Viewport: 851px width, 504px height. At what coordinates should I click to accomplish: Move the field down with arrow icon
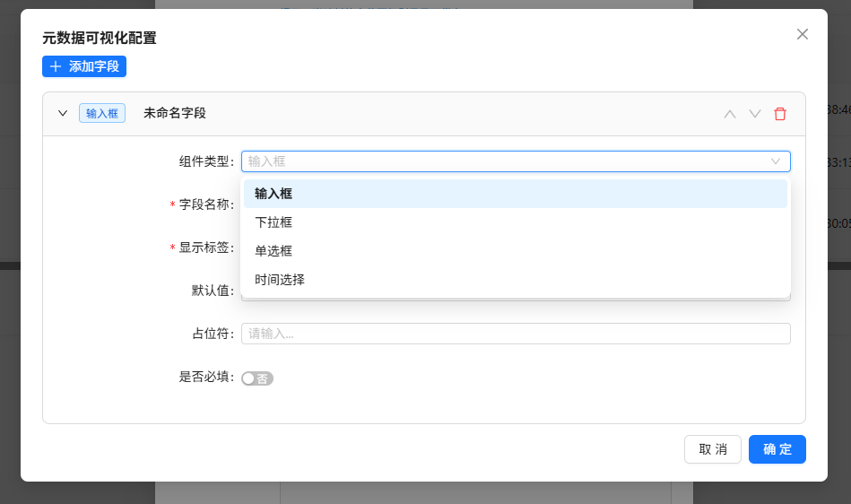(x=755, y=114)
